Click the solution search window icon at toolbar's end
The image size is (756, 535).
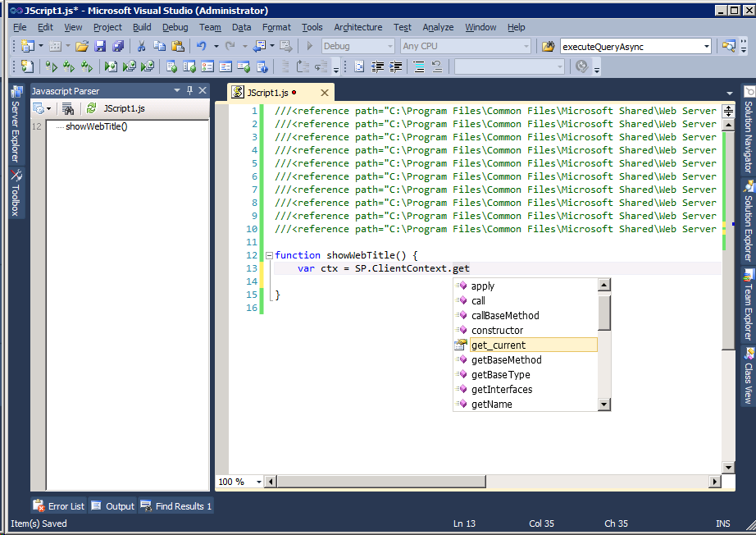(728, 46)
